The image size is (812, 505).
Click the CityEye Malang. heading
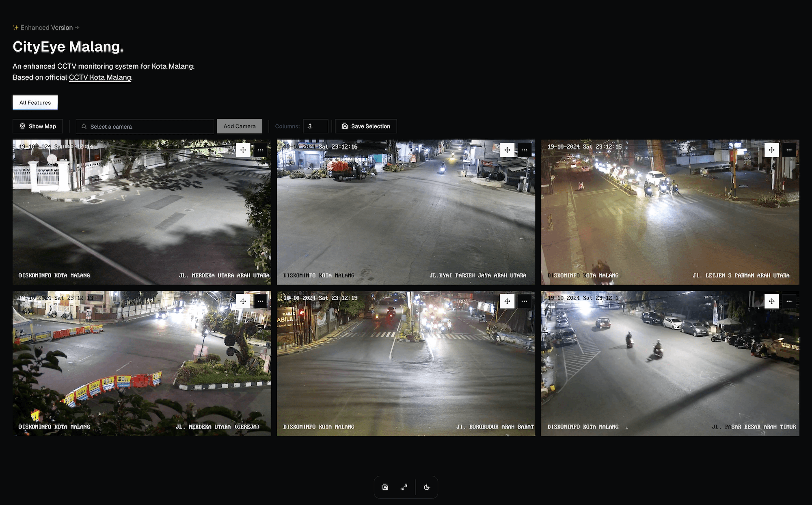coord(68,47)
